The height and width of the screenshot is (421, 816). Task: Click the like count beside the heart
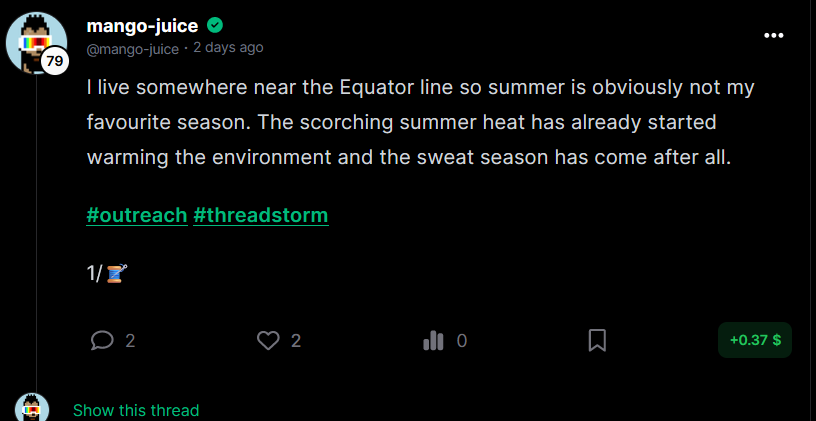point(296,341)
